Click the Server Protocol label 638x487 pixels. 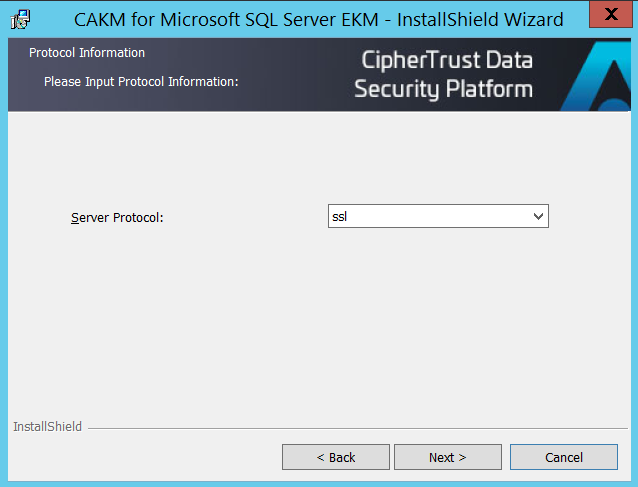pyautogui.click(x=117, y=217)
